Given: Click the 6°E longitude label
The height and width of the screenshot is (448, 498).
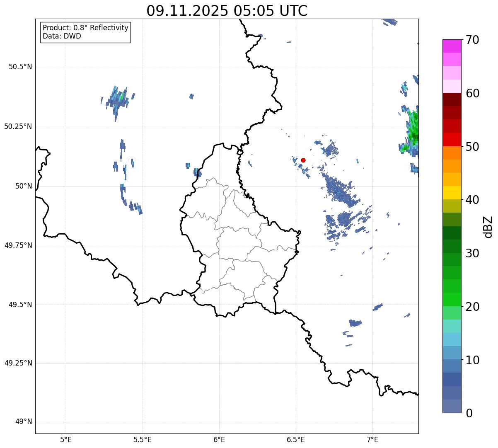Looking at the screenshot, I should [x=219, y=439].
